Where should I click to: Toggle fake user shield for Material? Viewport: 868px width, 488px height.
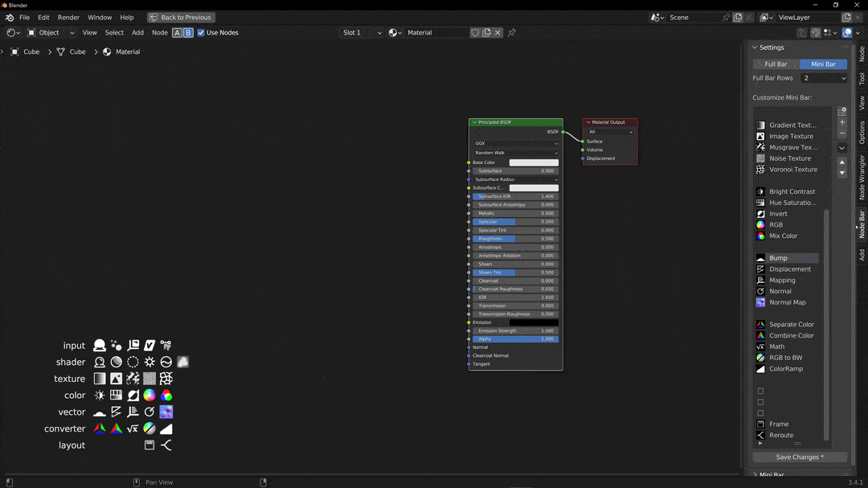click(x=475, y=33)
